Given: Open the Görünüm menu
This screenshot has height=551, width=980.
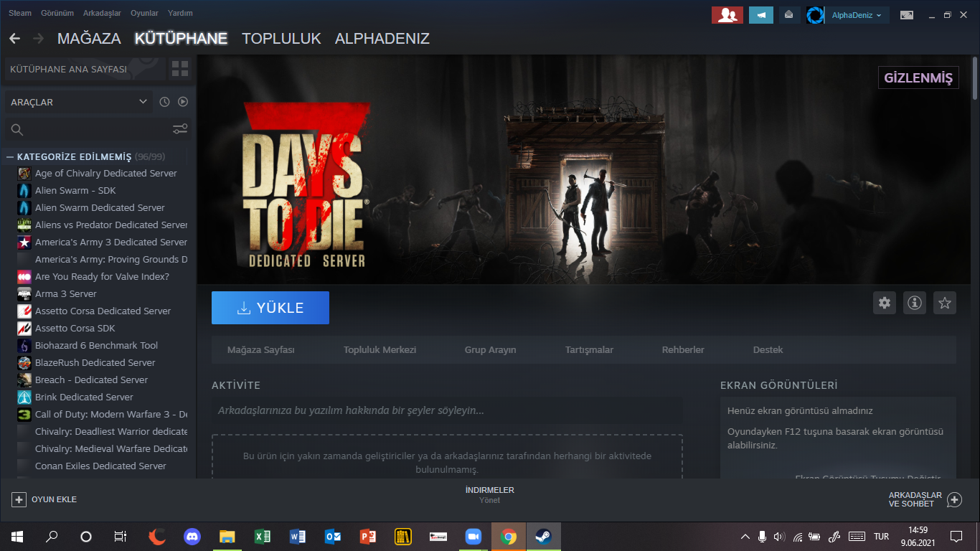Looking at the screenshot, I should pyautogui.click(x=57, y=13).
